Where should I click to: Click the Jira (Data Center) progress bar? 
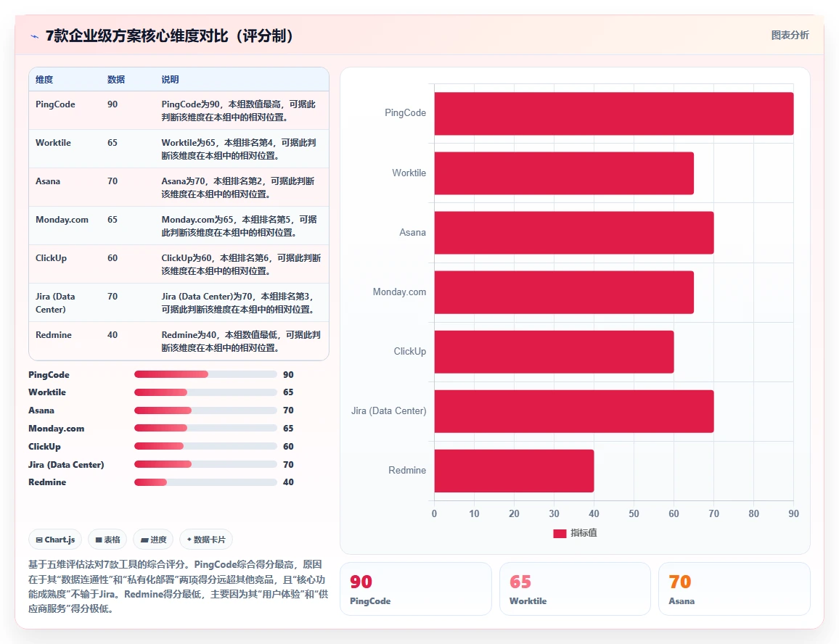tap(205, 464)
